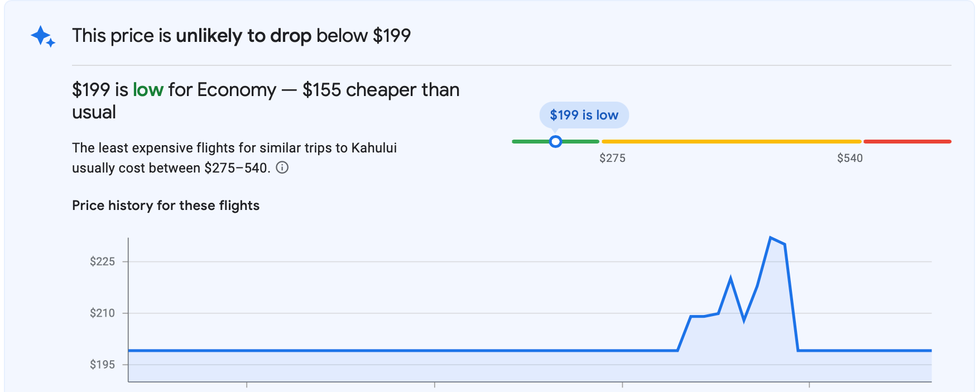Click the last tick mark on the chart's x-axis
The image size is (980, 392).
[809, 384]
